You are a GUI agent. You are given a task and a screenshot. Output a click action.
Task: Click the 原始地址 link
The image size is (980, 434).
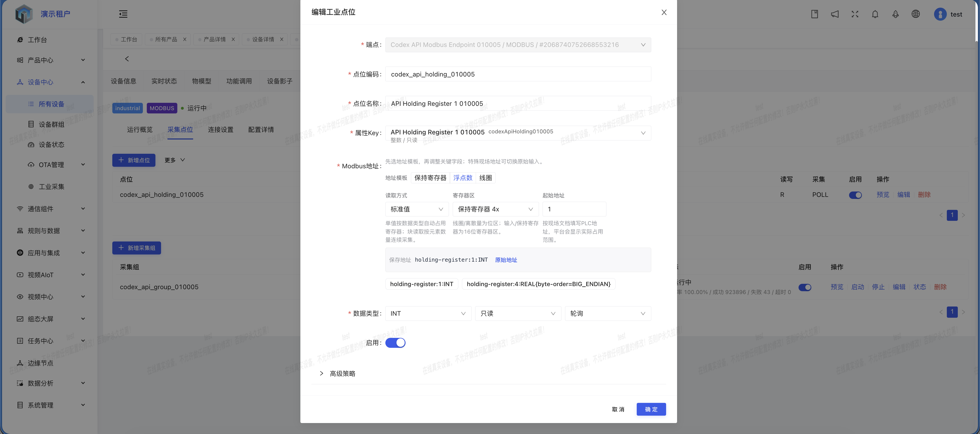(x=506, y=260)
